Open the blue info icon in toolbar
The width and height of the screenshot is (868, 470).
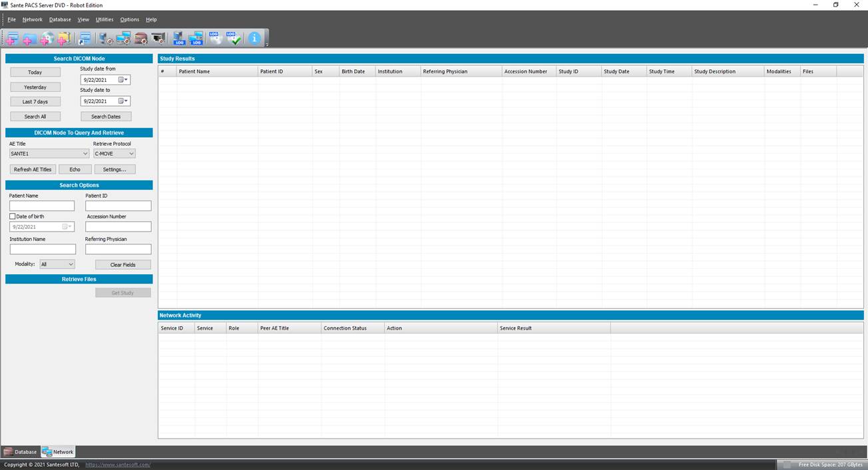254,38
